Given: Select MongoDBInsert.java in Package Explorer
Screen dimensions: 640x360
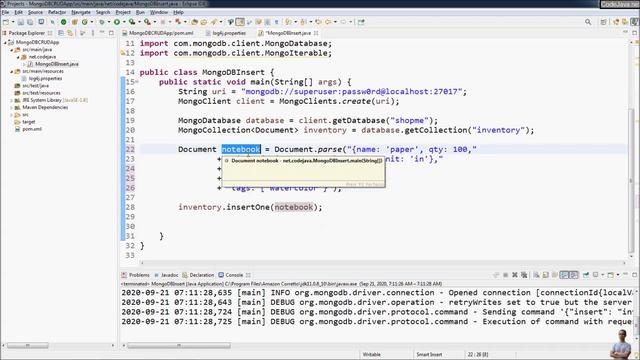Looking at the screenshot, I should pyautogui.click(x=57, y=64).
